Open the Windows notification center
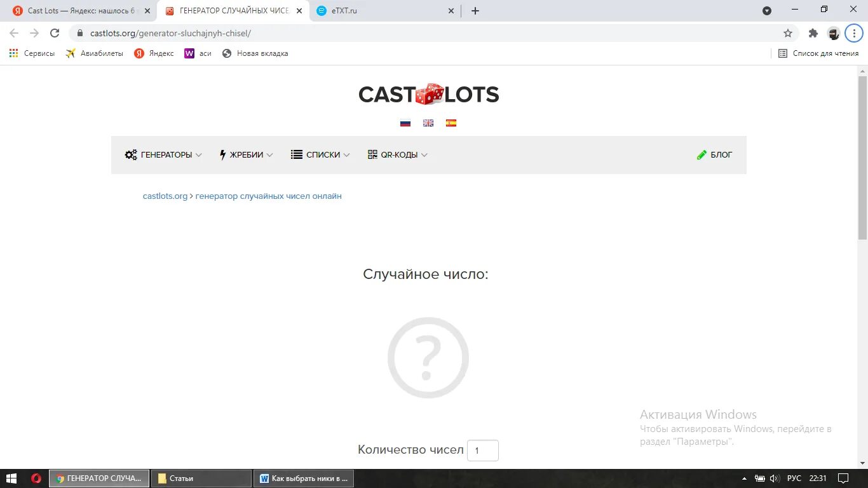 pyautogui.click(x=843, y=478)
